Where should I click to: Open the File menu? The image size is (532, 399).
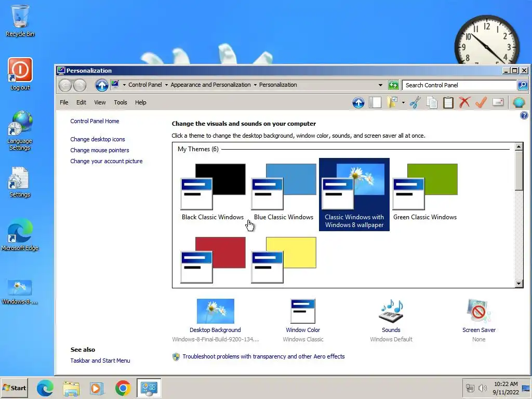pos(64,102)
